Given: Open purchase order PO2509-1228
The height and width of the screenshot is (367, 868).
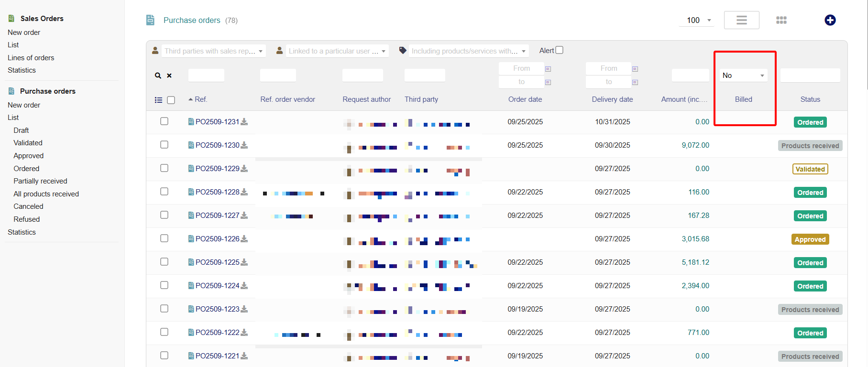Looking at the screenshot, I should tap(217, 192).
